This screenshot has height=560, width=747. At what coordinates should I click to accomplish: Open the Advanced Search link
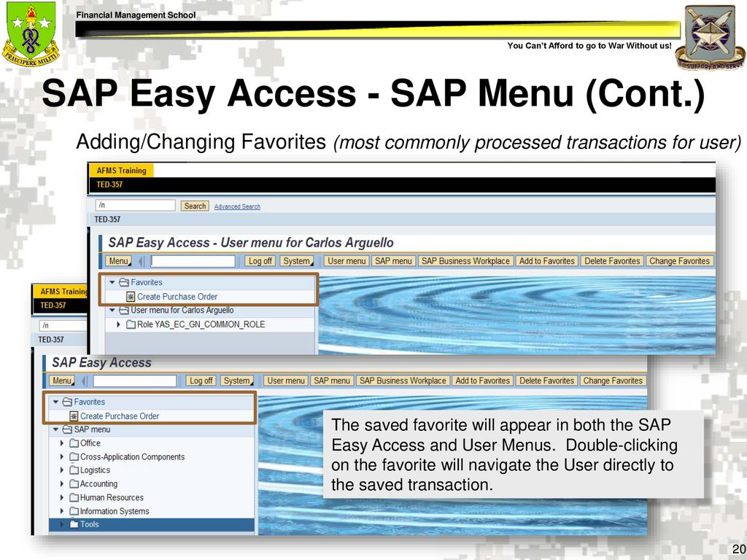[237, 206]
